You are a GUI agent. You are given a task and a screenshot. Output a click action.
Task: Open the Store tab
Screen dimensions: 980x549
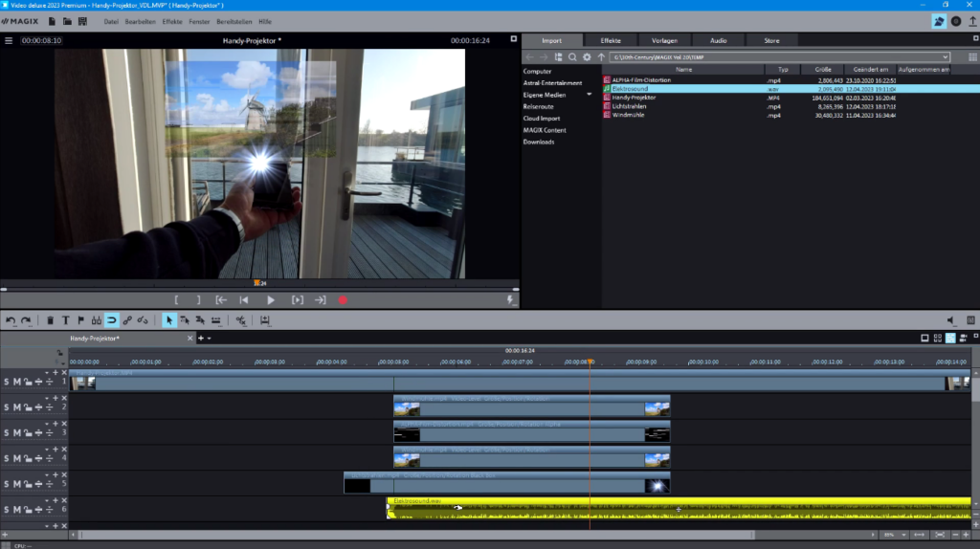point(772,40)
